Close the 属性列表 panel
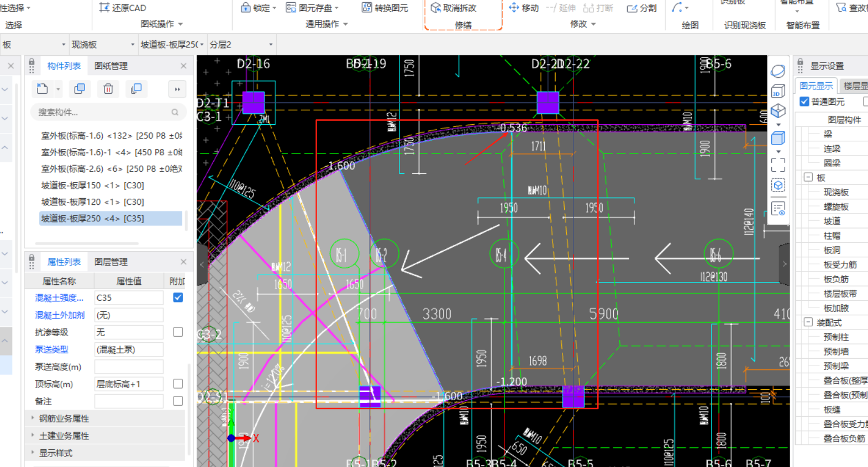Screen dimensions: 868x467 (x=183, y=262)
